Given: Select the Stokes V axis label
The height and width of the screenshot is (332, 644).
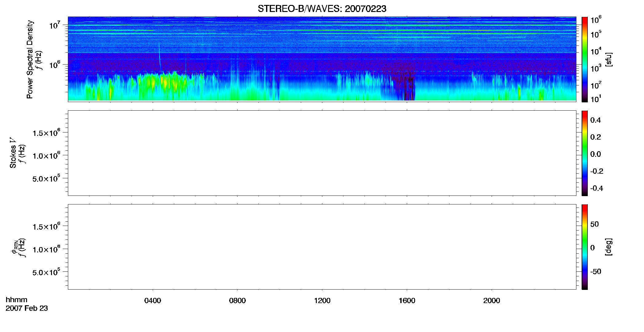Looking at the screenshot, I should [13, 152].
